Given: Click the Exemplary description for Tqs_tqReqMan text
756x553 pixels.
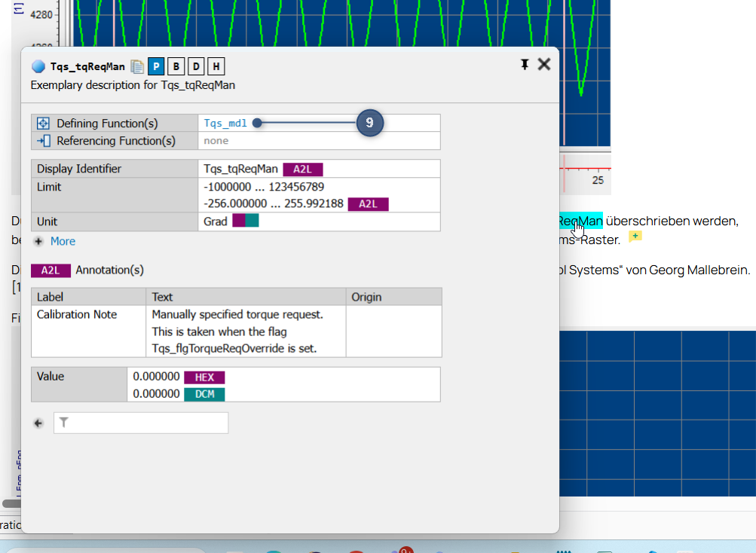Looking at the screenshot, I should (x=133, y=85).
